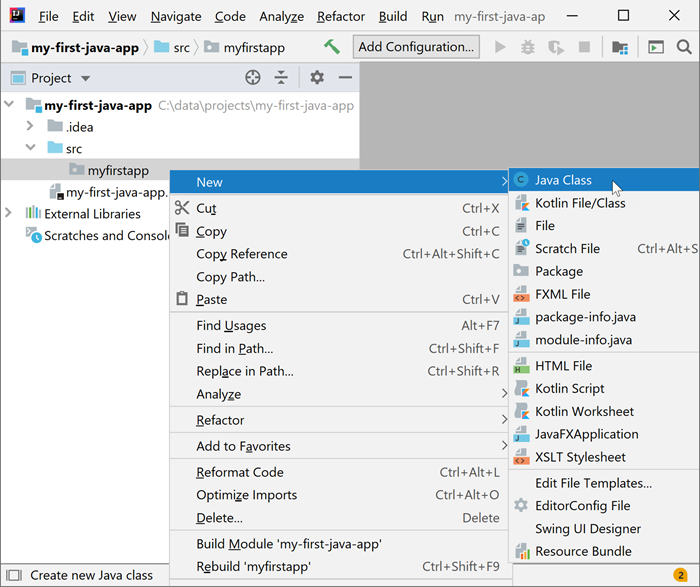Click the Add Configuration button
The image size is (700, 587).
(x=416, y=47)
